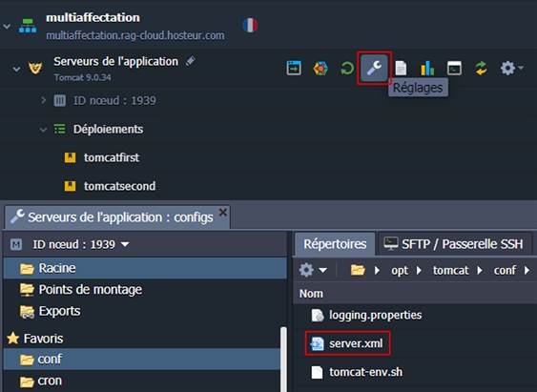Open the Réglages wrench icon
The width and height of the screenshot is (537, 392).
(x=374, y=68)
